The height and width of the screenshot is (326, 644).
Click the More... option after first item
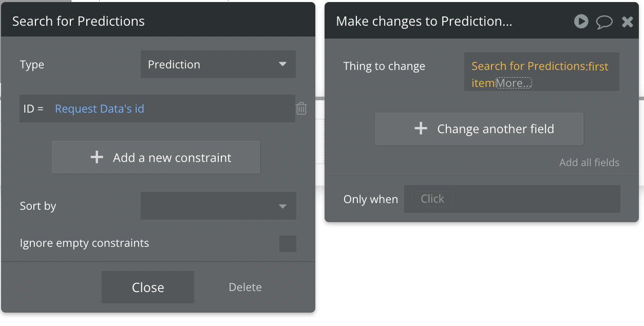pos(514,83)
